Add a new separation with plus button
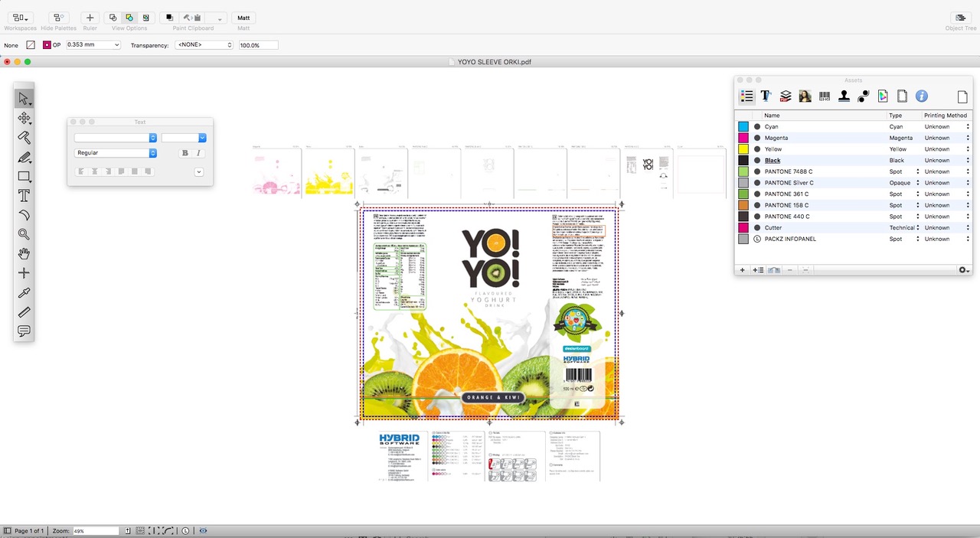Viewport: 980px width, 538px height. click(x=741, y=270)
